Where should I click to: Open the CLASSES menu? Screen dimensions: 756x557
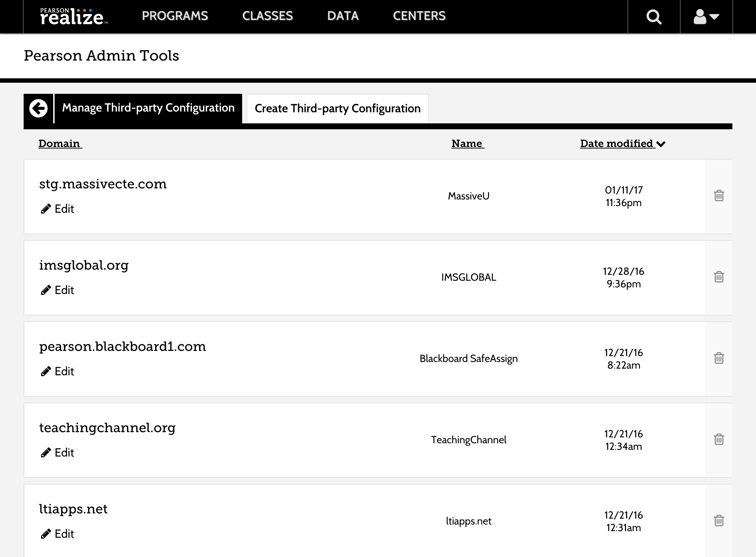coord(267,16)
